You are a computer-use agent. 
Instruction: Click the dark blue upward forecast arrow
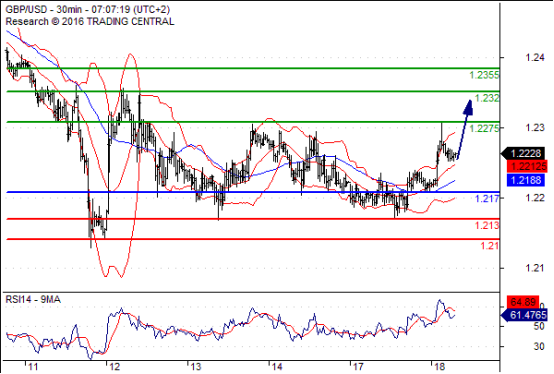pyautogui.click(x=465, y=129)
